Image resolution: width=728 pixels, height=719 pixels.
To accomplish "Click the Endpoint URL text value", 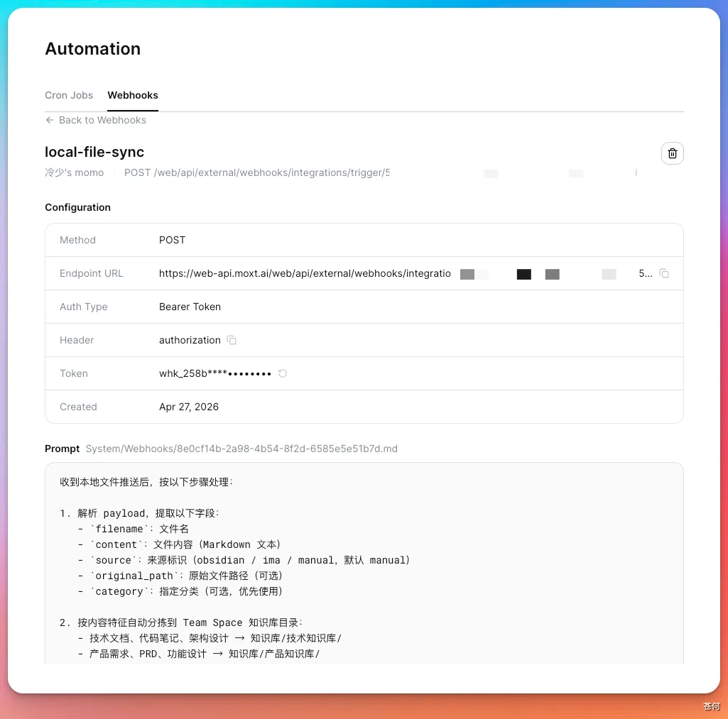I will pyautogui.click(x=305, y=273).
